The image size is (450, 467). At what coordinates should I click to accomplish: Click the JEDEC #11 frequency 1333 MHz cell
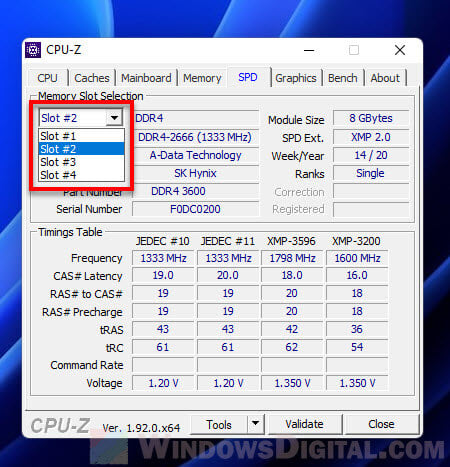point(228,258)
